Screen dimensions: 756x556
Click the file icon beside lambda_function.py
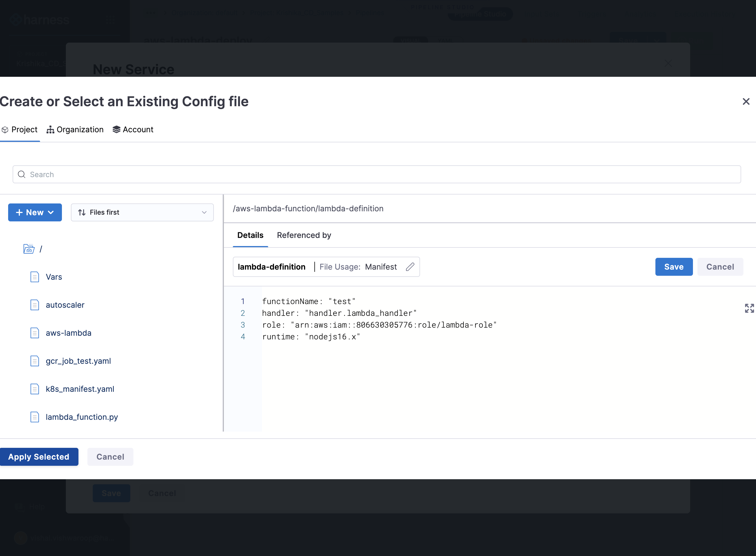pyautogui.click(x=35, y=417)
